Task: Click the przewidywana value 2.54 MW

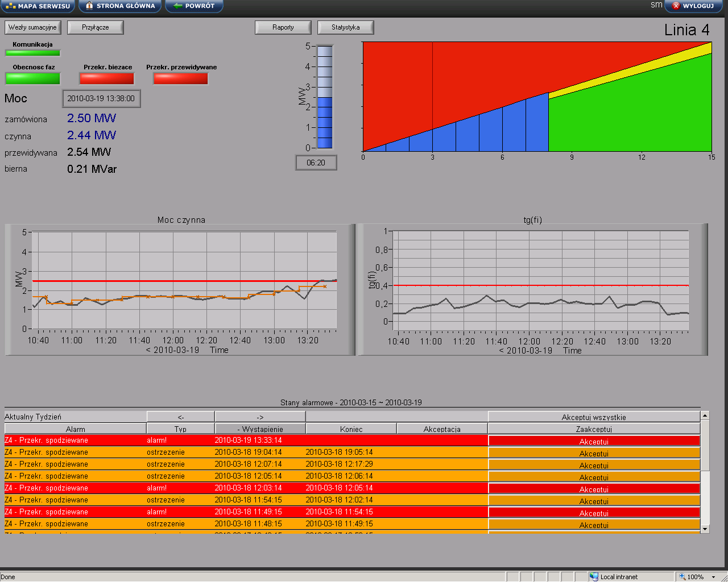Action: point(89,152)
